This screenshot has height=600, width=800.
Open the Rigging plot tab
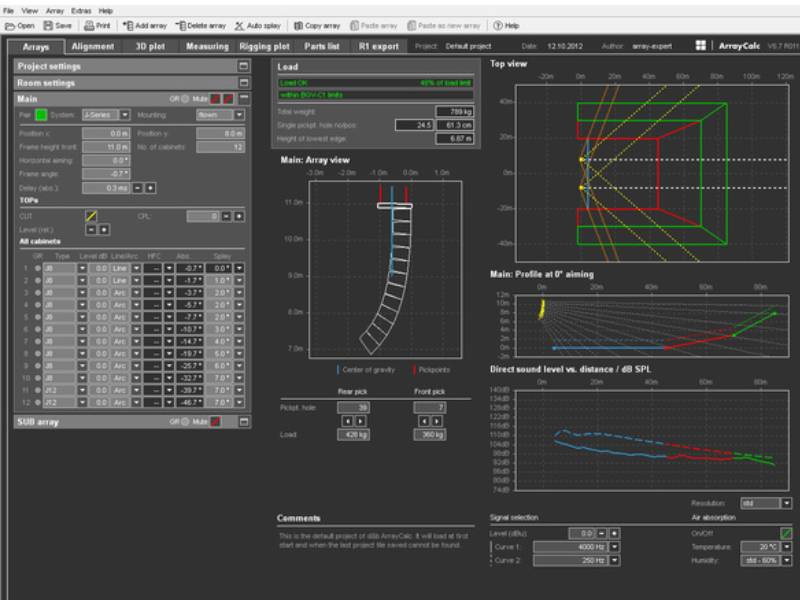[x=264, y=46]
